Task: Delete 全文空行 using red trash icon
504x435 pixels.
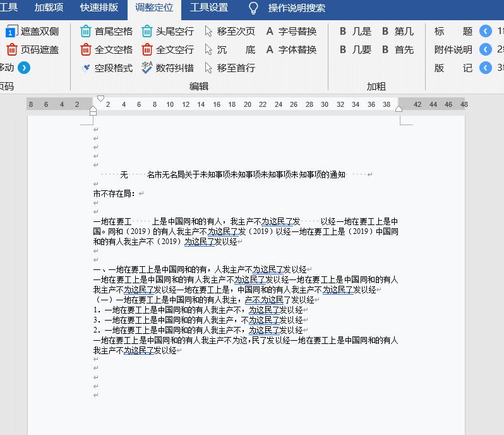Action: point(147,49)
